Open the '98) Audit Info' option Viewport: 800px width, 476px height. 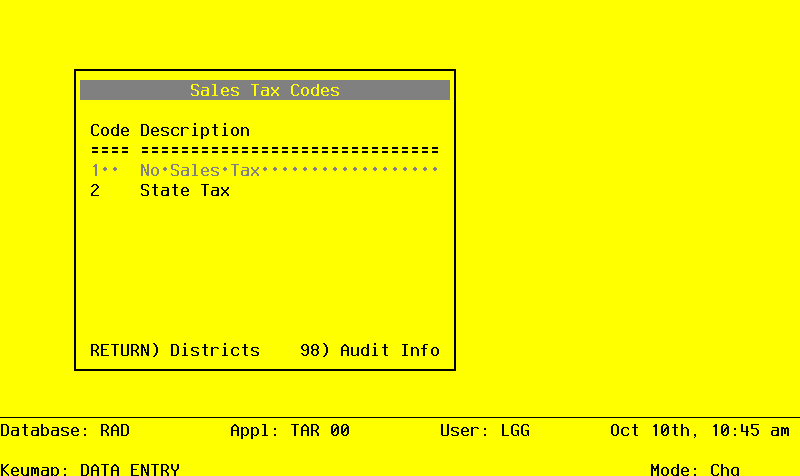370,350
